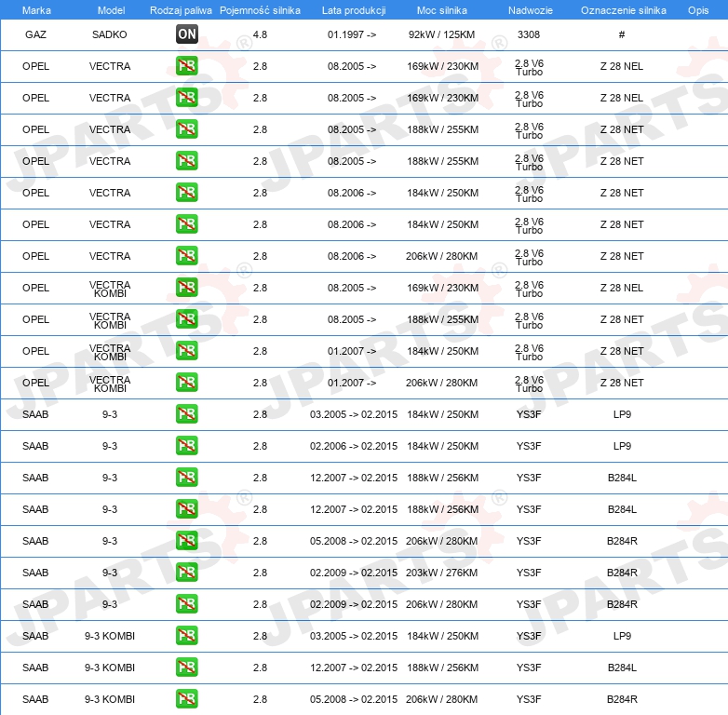Click the 02.2006 -> 02.2015 date range

coord(354,446)
